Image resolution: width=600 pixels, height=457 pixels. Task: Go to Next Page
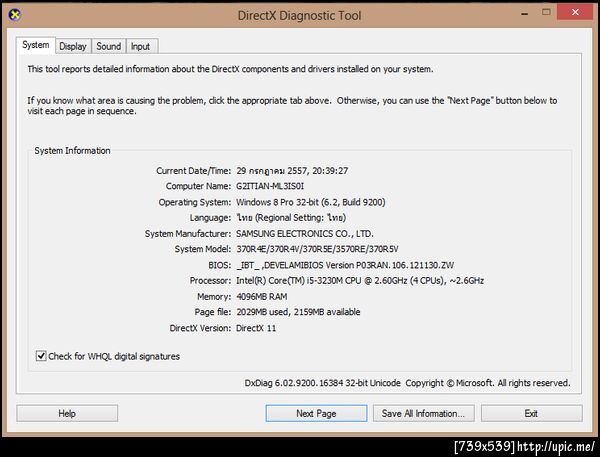point(316,413)
